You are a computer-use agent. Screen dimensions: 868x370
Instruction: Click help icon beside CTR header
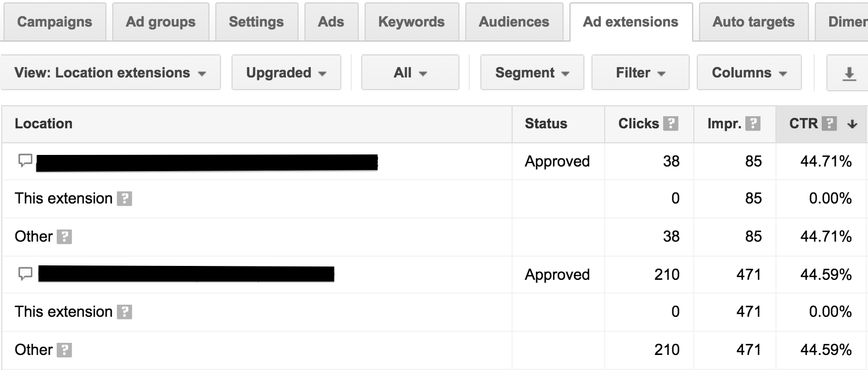(830, 124)
